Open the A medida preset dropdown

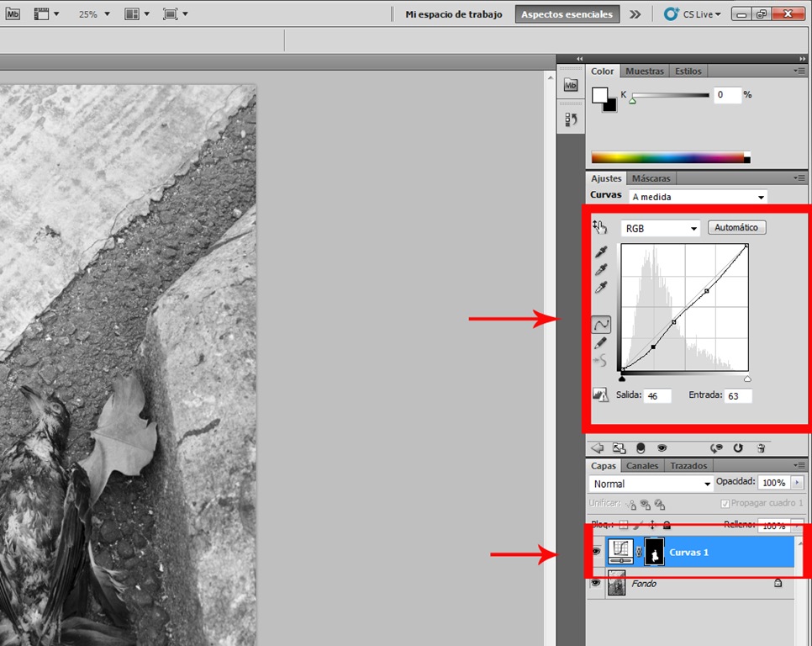pyautogui.click(x=698, y=197)
